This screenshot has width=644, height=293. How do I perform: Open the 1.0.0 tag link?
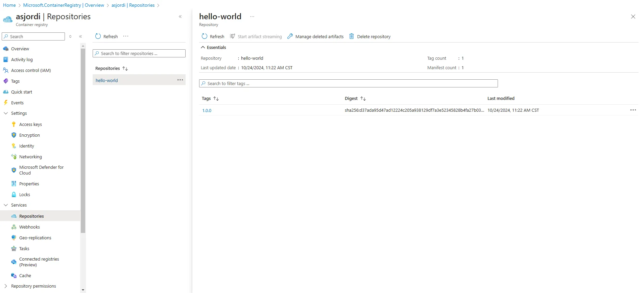207,110
